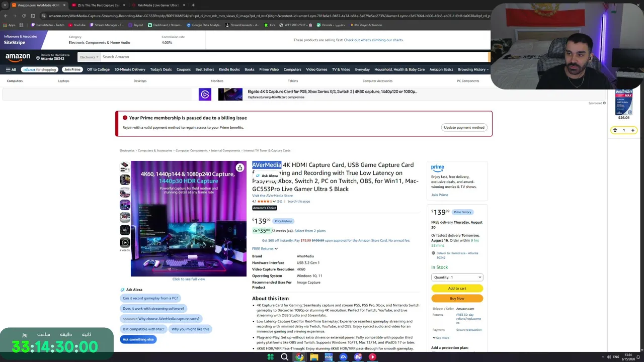Open the Kick bookmark
The height and width of the screenshot is (362, 644).
(270, 25)
